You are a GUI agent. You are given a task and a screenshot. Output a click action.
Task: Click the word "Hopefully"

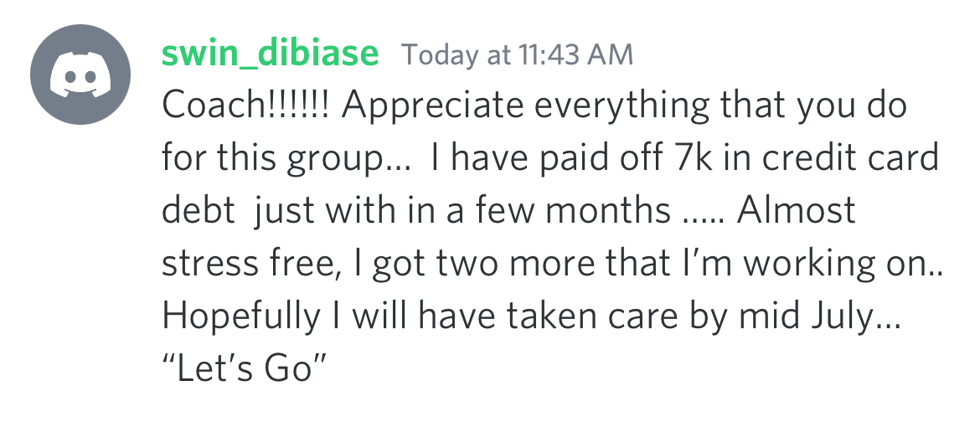click(240, 316)
